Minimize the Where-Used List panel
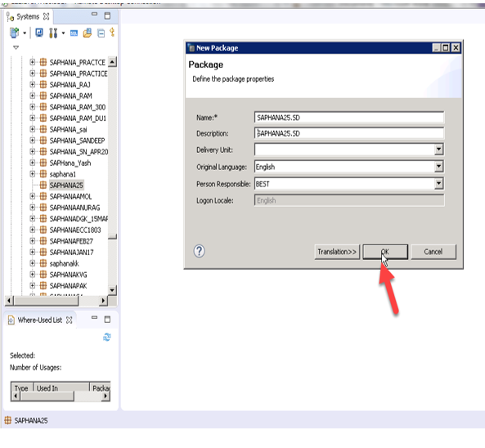 [x=94, y=317]
